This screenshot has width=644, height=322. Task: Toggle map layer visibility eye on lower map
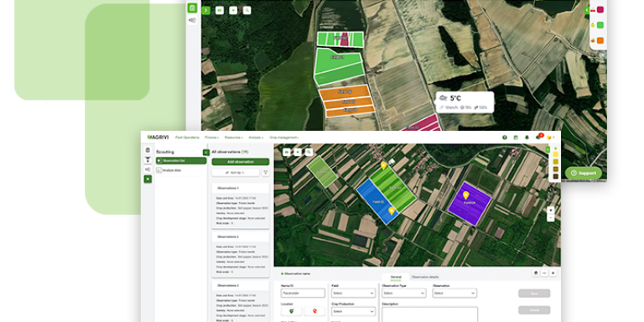(x=287, y=152)
